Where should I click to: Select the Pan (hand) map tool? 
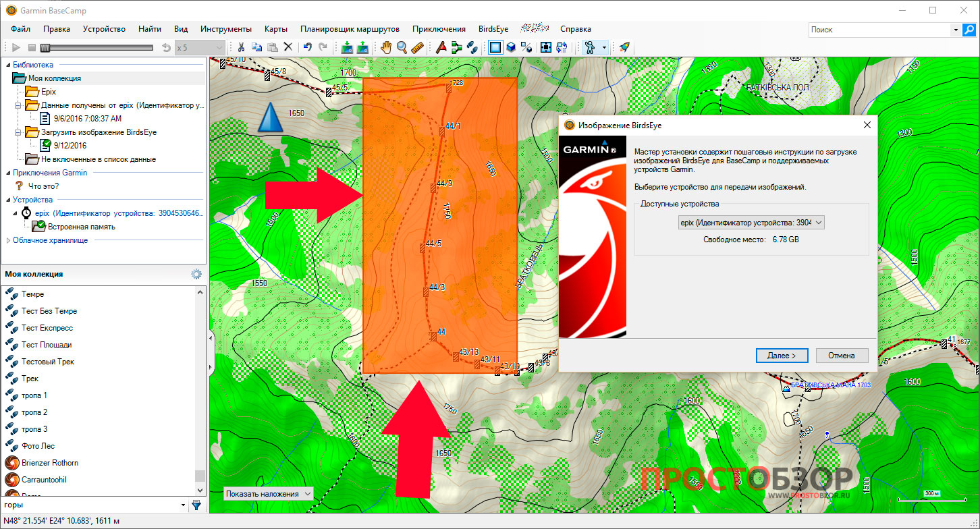tap(386, 47)
